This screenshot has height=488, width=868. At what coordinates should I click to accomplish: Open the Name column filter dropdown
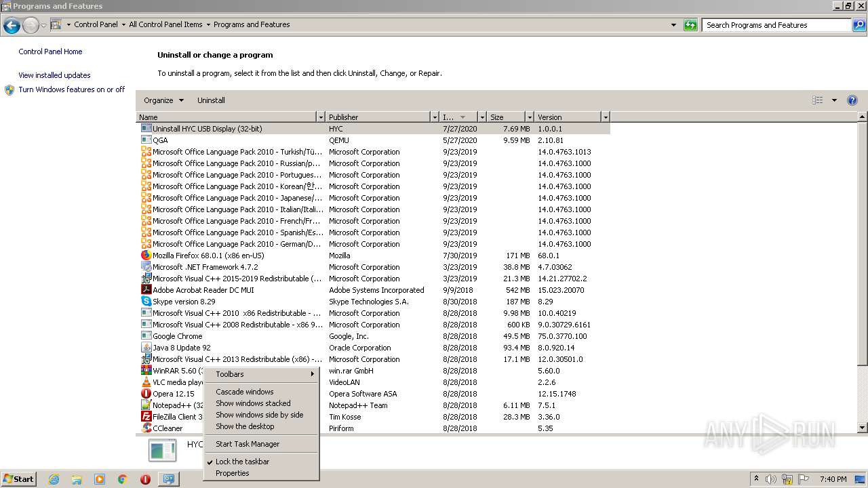(x=321, y=117)
